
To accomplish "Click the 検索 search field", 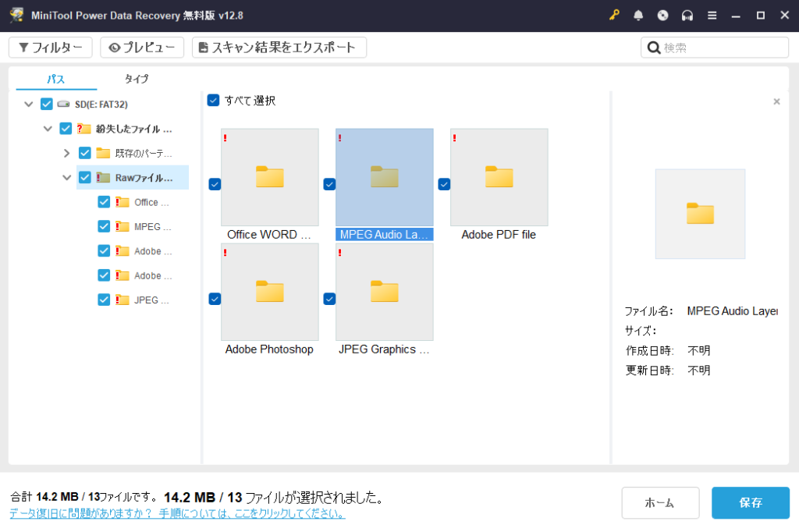I will [723, 48].
